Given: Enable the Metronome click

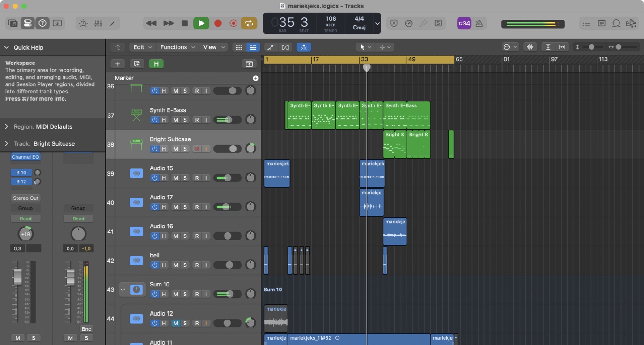Looking at the screenshot, I should point(479,23).
